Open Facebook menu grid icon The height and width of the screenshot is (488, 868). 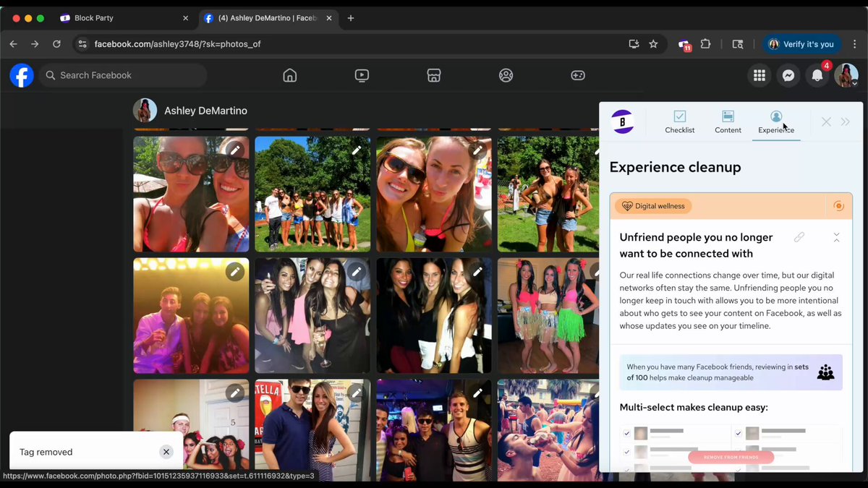pyautogui.click(x=759, y=75)
